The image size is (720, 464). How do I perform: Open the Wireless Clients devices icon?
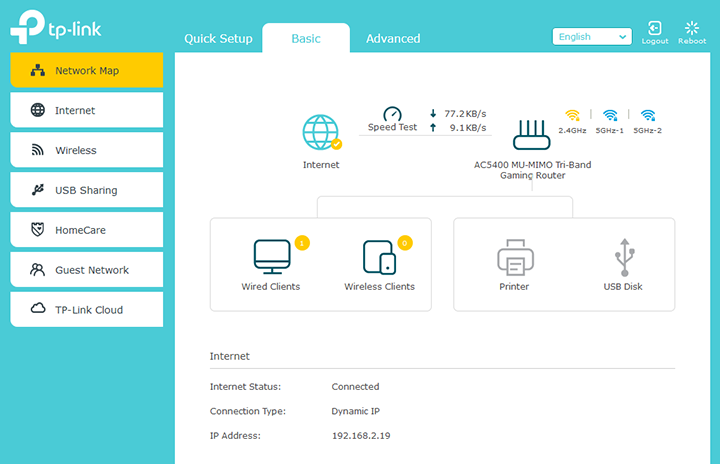379,257
